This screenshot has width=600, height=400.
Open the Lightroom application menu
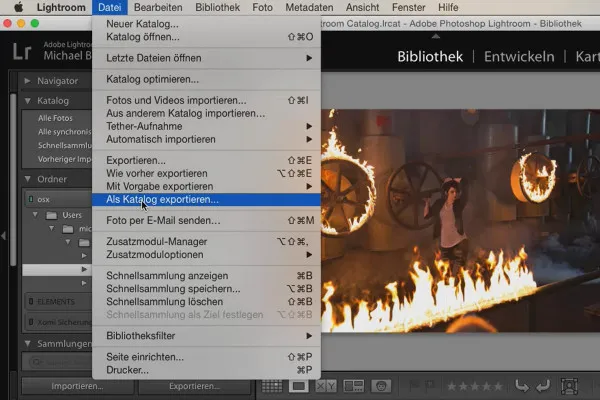pos(61,7)
